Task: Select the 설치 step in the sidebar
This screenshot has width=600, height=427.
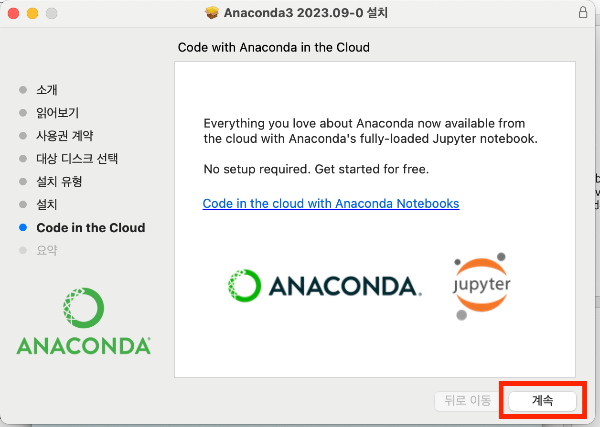Action: [x=47, y=204]
